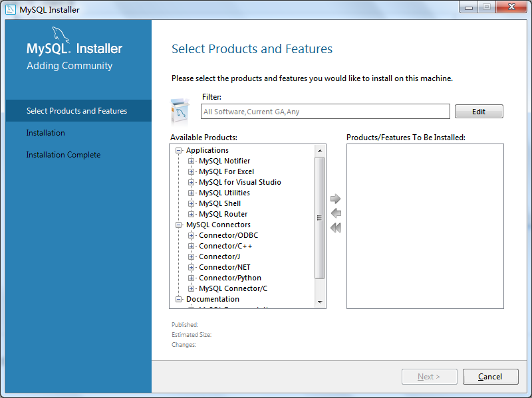Image resolution: width=532 pixels, height=398 pixels.
Task: Select the Installation step in the sidebar
Action: 45,132
